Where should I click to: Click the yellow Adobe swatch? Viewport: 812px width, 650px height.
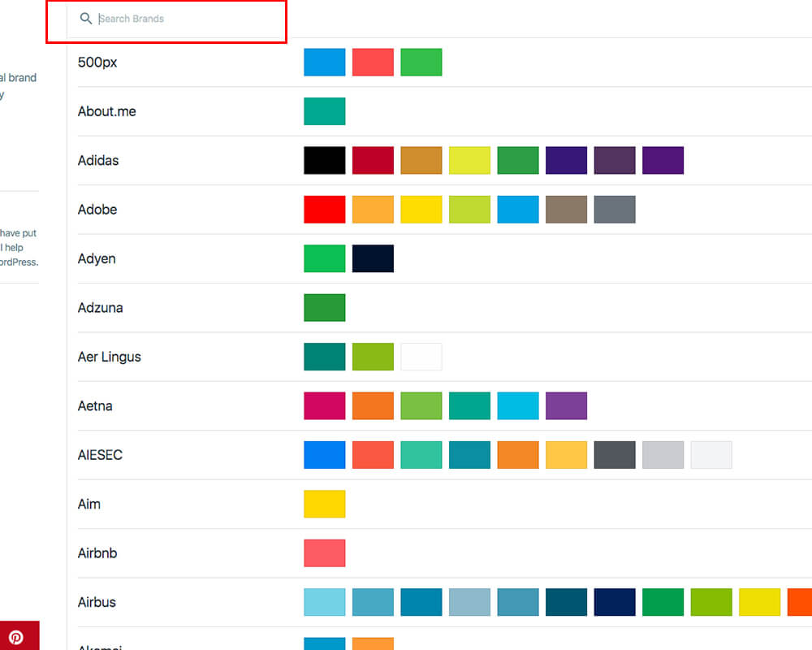point(421,210)
